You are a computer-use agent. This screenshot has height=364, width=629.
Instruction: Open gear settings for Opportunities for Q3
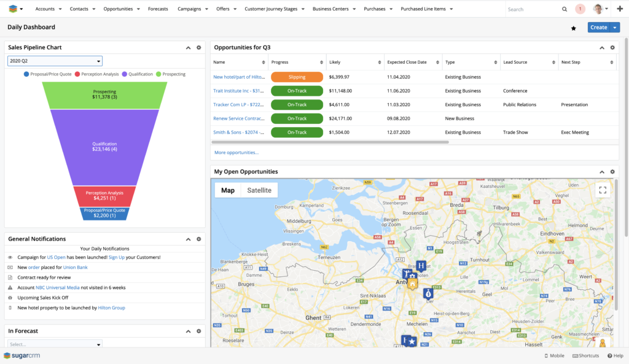coord(612,48)
